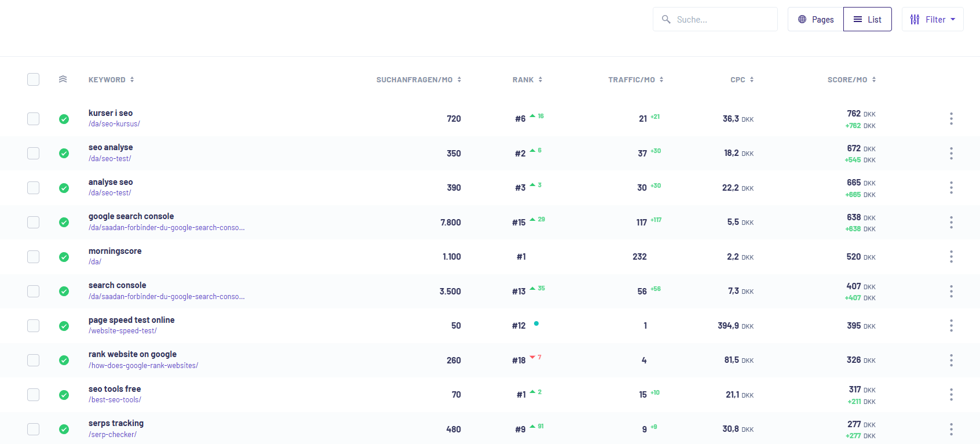Check the box for seo analyse
Image resolution: width=980 pixels, height=444 pixels.
click(x=34, y=153)
